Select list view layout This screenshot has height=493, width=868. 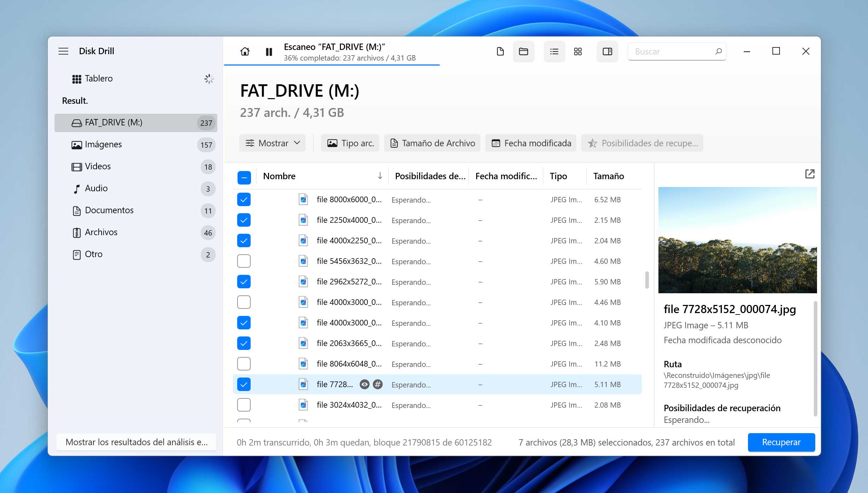click(554, 52)
